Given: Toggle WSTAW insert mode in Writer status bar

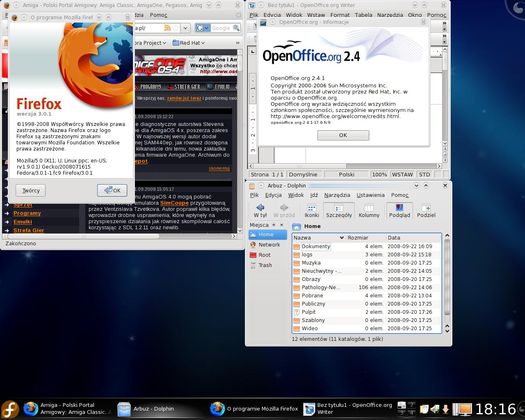Looking at the screenshot, I should tap(402, 174).
